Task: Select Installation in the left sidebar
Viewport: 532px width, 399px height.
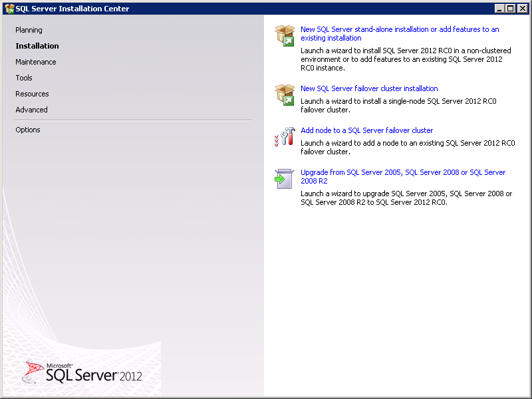Action: (37, 46)
